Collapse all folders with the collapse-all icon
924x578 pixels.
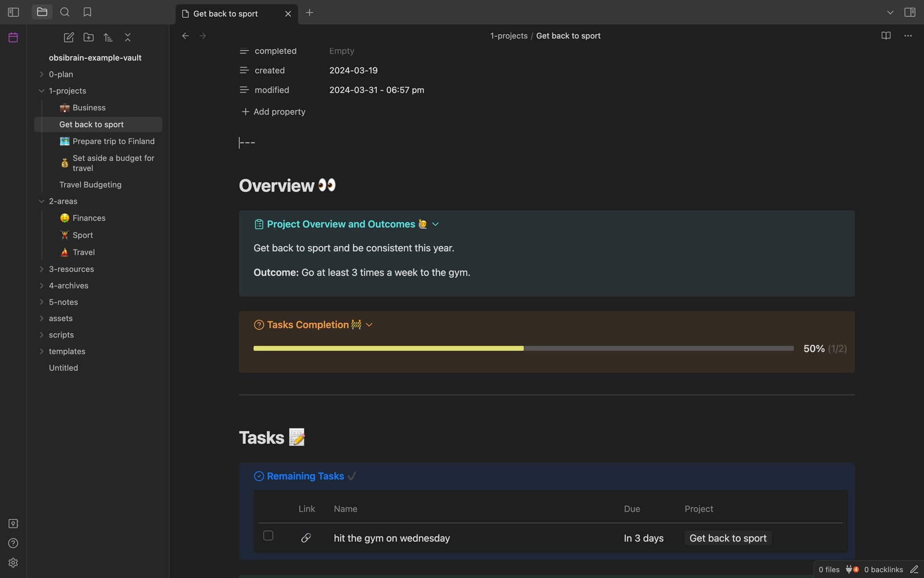(128, 37)
